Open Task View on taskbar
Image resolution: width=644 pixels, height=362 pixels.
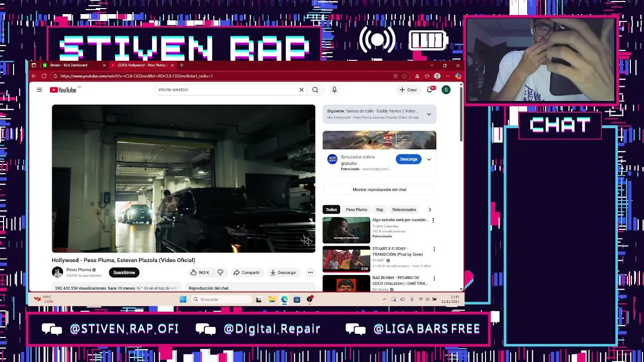259,299
